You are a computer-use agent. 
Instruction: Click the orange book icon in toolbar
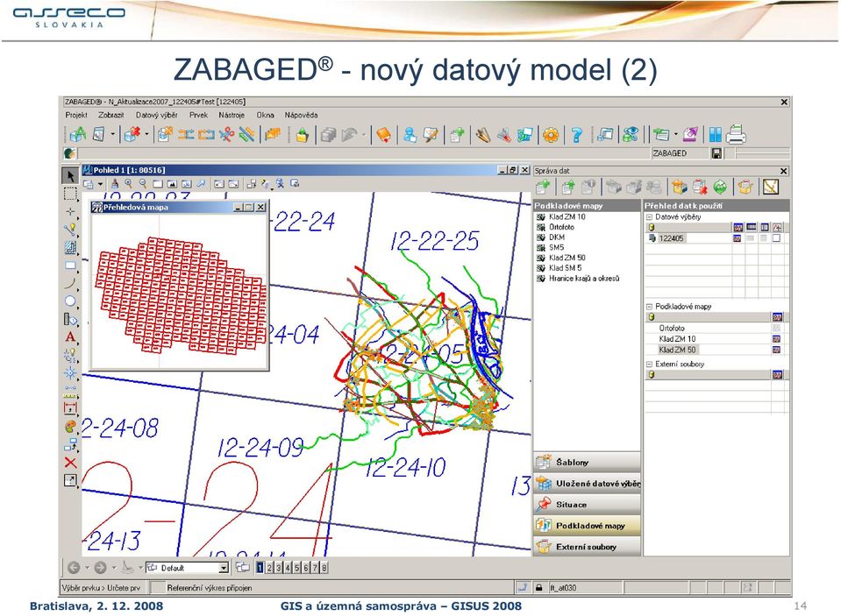pyautogui.click(x=383, y=135)
